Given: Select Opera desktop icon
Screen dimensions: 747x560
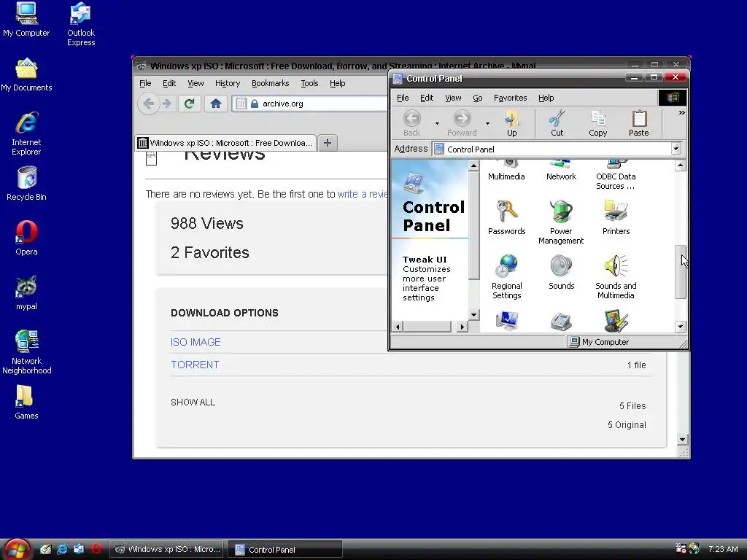Looking at the screenshot, I should tap(26, 238).
